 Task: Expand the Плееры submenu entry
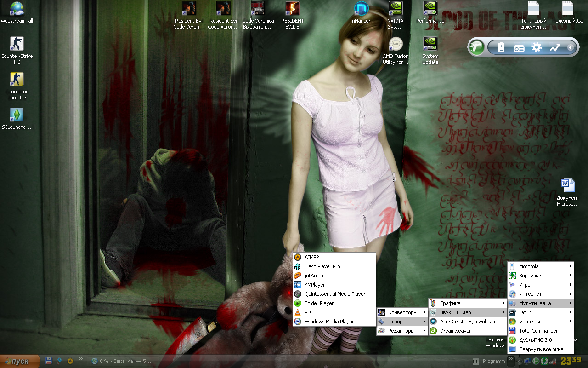(x=402, y=322)
